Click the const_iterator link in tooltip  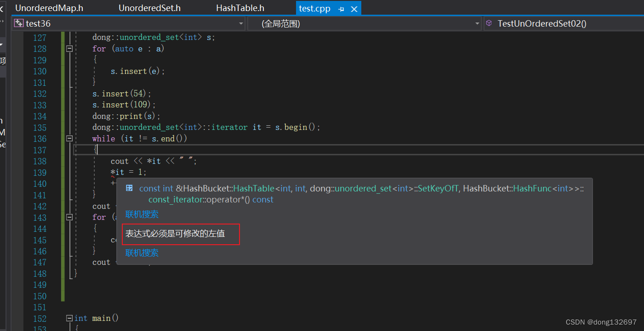175,200
